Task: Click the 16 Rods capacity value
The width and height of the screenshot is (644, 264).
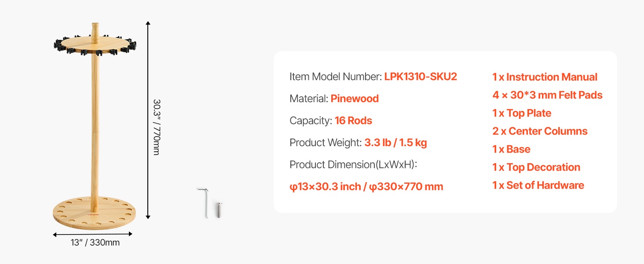Action: [x=353, y=121]
